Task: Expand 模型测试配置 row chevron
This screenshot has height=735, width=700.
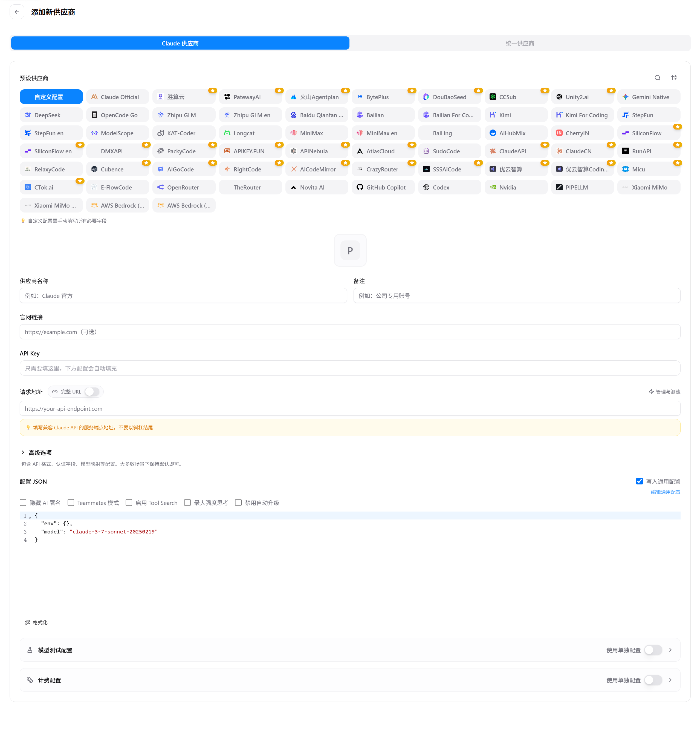Action: tap(670, 650)
